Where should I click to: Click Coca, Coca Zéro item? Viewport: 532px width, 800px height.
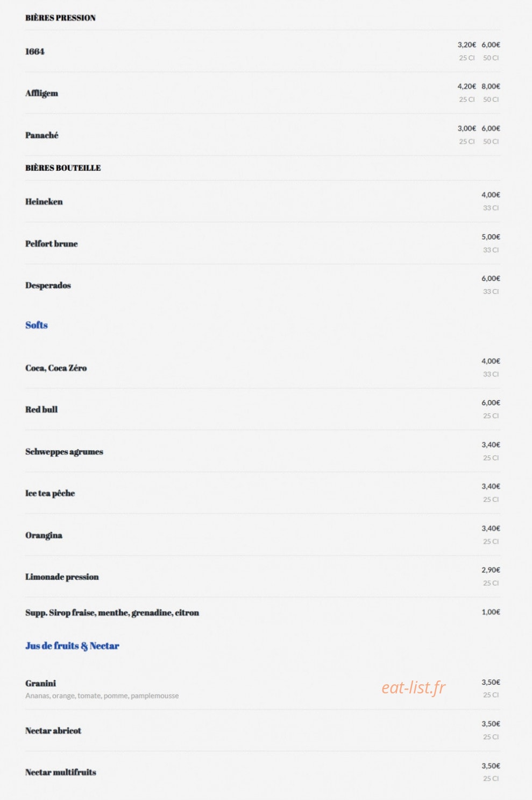point(56,368)
